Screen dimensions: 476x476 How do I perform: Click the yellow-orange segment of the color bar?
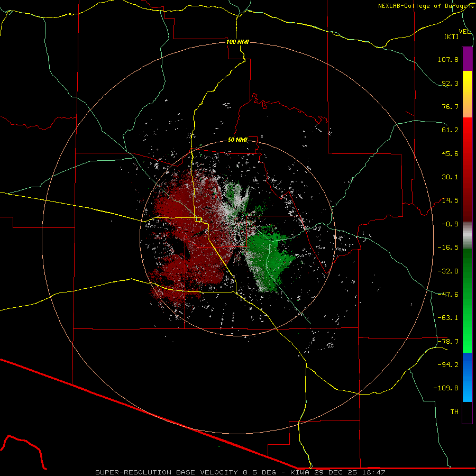click(x=467, y=94)
